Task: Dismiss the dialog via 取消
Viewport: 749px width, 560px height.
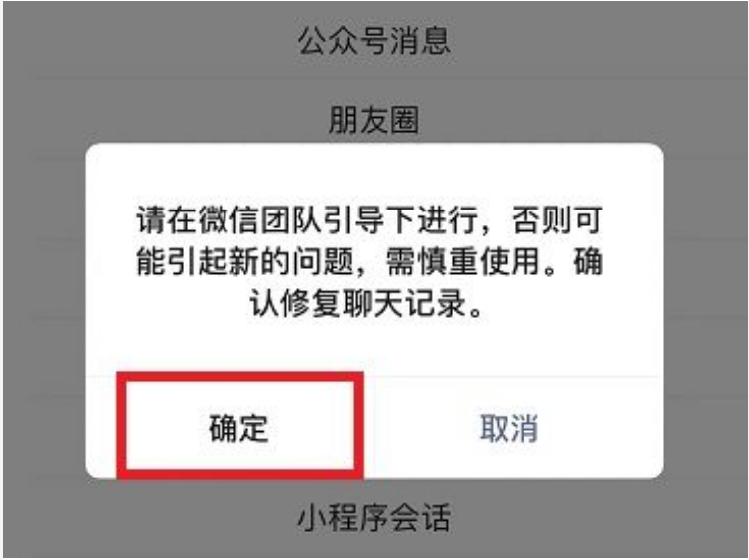Action: pyautogui.click(x=510, y=427)
